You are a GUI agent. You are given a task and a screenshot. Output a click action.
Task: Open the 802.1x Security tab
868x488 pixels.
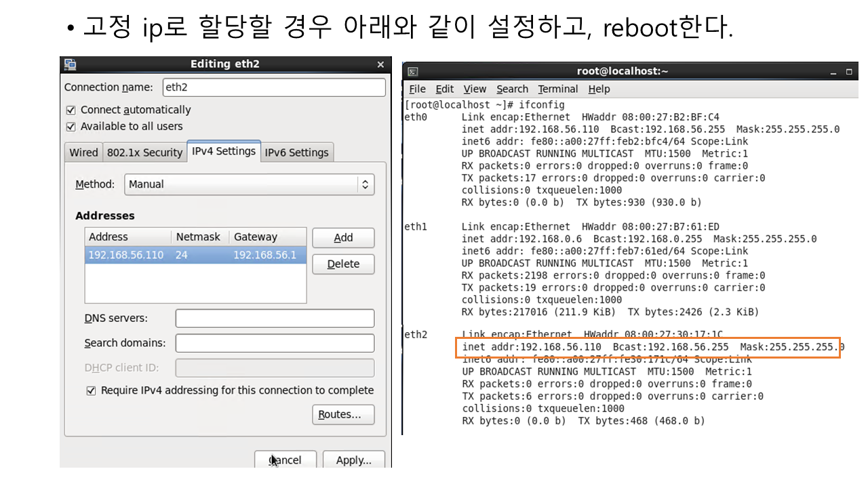144,152
